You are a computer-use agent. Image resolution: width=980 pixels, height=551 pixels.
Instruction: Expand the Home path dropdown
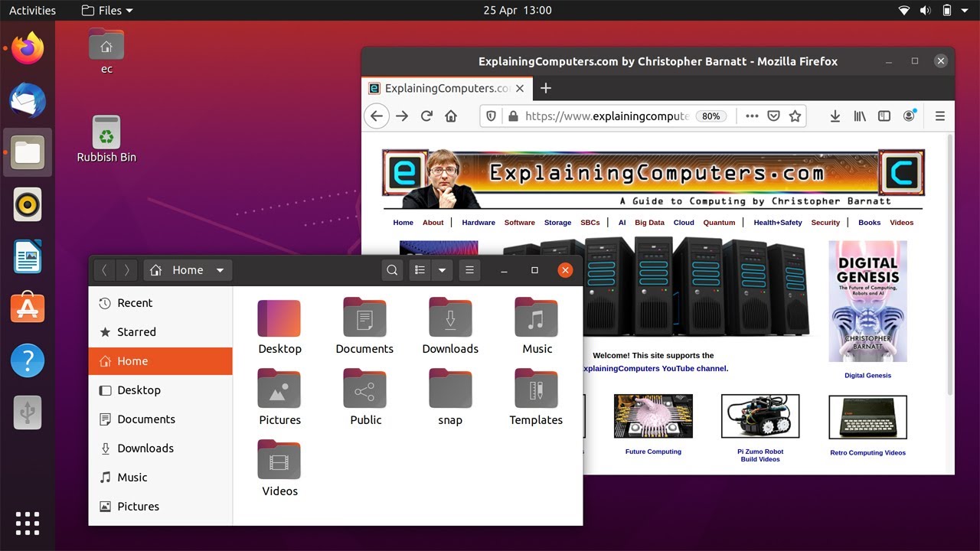coord(220,270)
